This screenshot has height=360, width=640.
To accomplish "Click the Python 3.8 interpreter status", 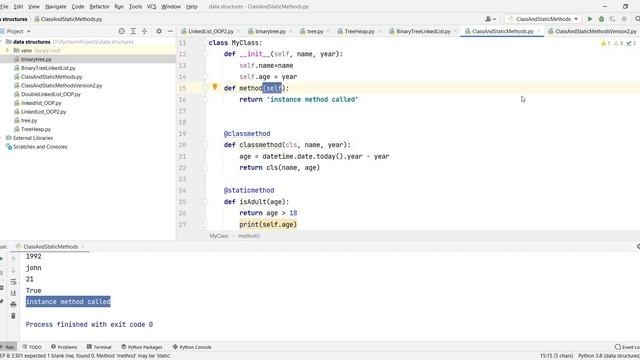I will 609,356.
